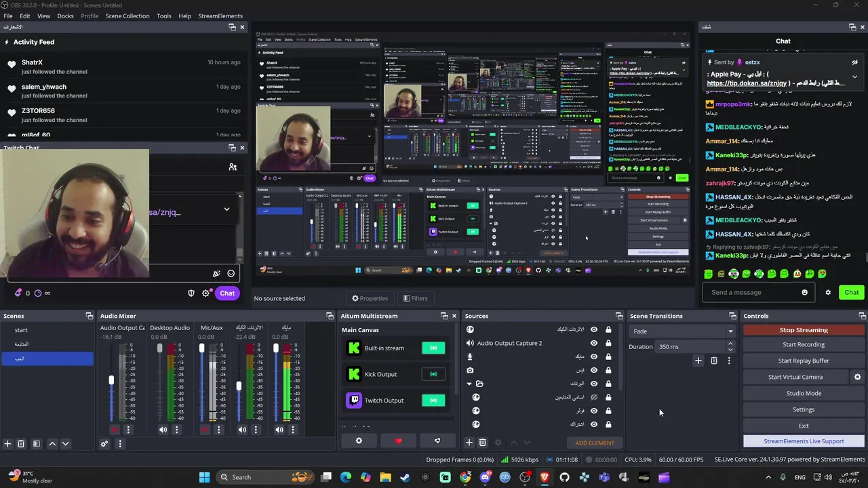Delete selected source with Sources trash icon

point(483,443)
